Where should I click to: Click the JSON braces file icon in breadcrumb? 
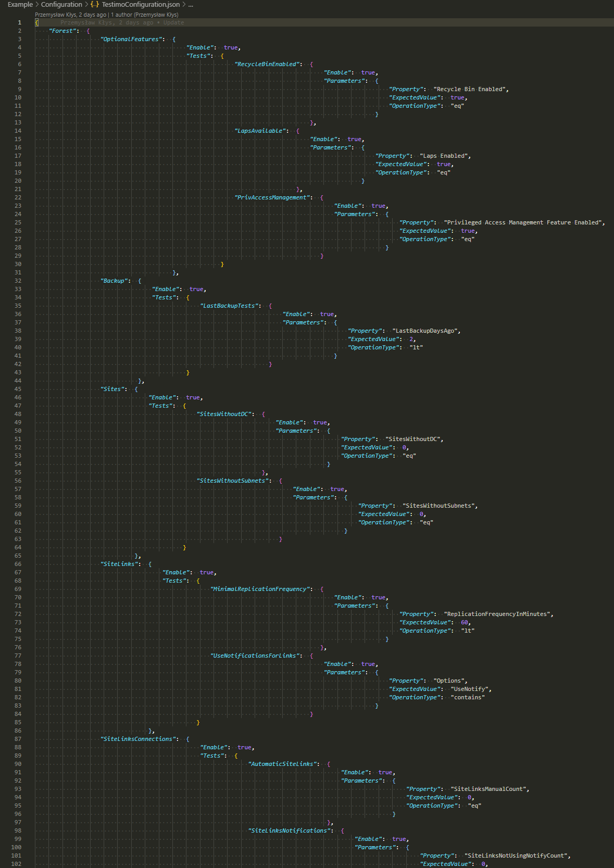[x=95, y=4]
